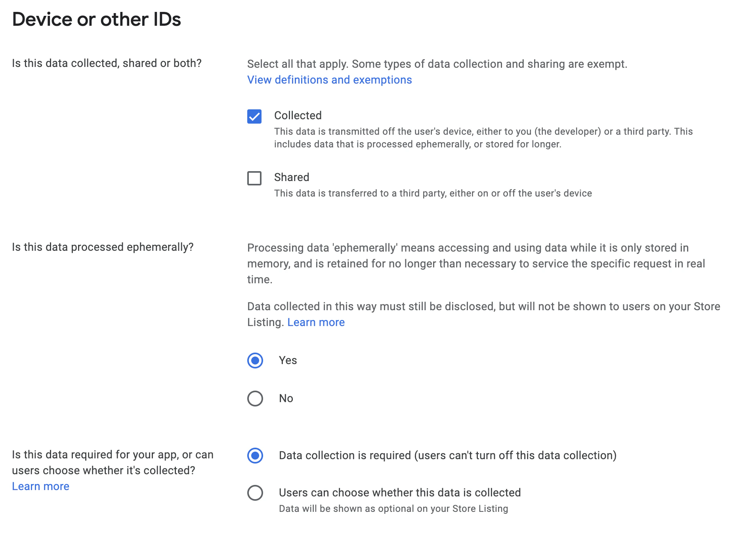756x538 pixels.
Task: Click the 'Device or other IDs' heading
Action: coord(96,19)
